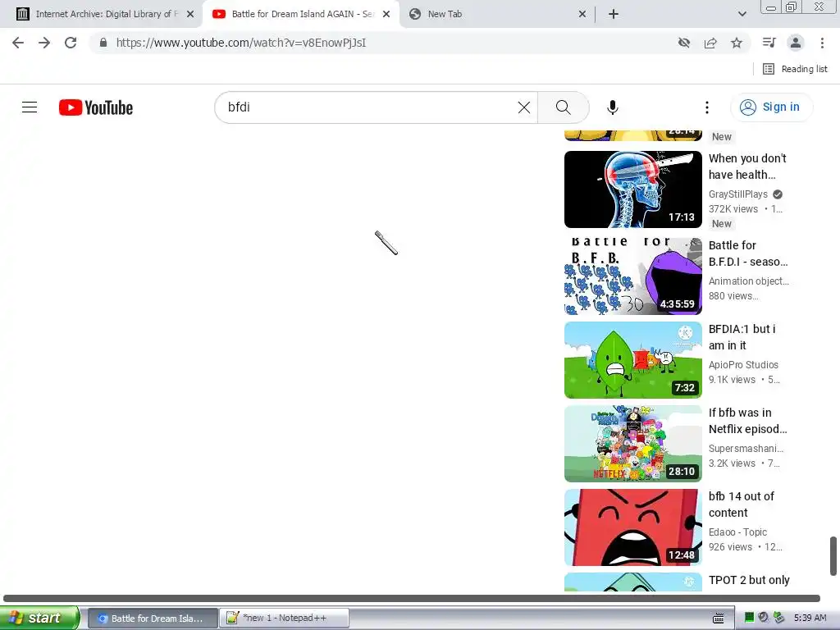
Task: Play the 28:10 Netflix bfb thumbnail
Action: click(632, 444)
